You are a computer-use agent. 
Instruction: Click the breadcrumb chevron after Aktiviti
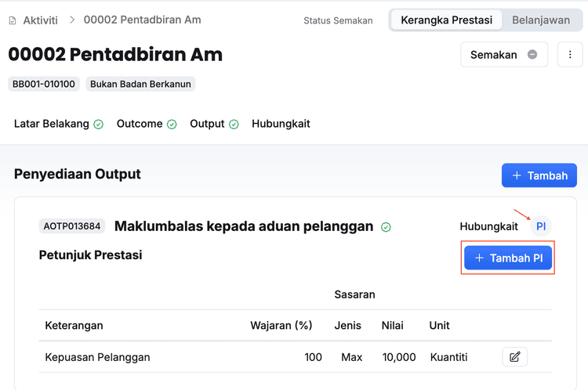coord(71,20)
